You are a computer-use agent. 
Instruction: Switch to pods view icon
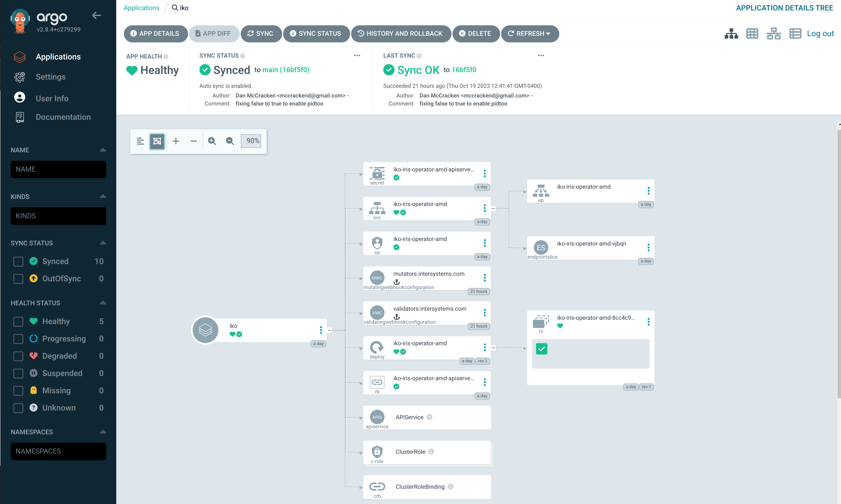pyautogui.click(x=752, y=34)
